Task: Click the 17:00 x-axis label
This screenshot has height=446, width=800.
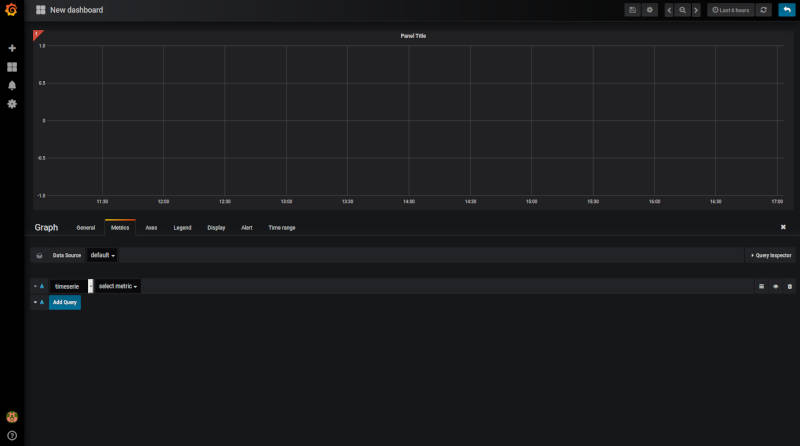Action: [x=777, y=202]
